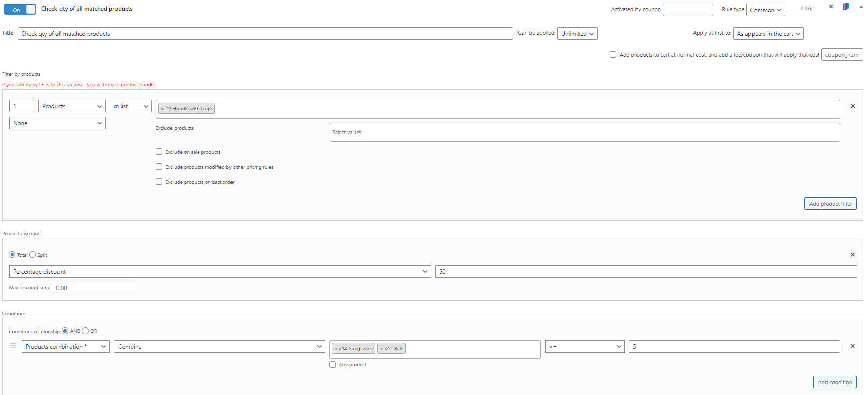Screen dimensions: 868x395
Task: Select the Total radio button
Action: point(12,255)
